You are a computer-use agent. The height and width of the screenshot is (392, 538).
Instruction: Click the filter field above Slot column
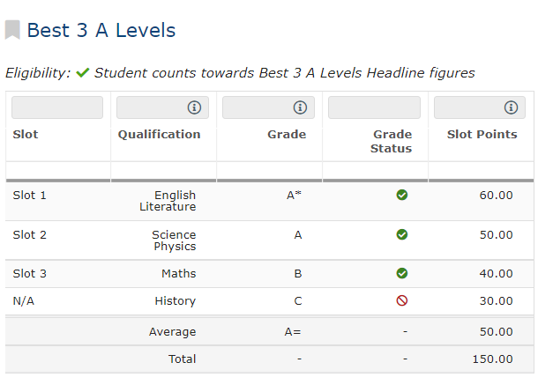coord(57,107)
